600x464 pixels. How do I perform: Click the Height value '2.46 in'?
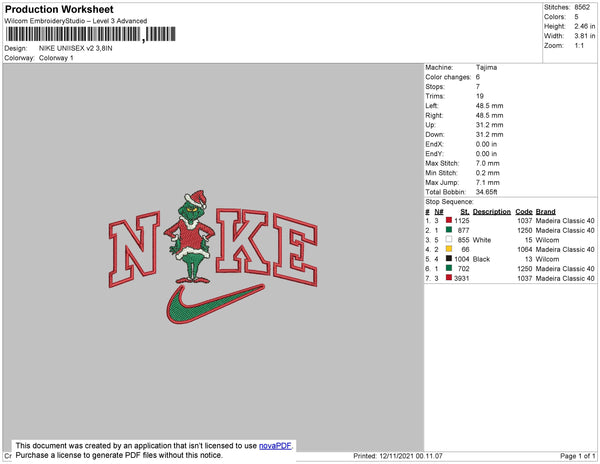[585, 26]
